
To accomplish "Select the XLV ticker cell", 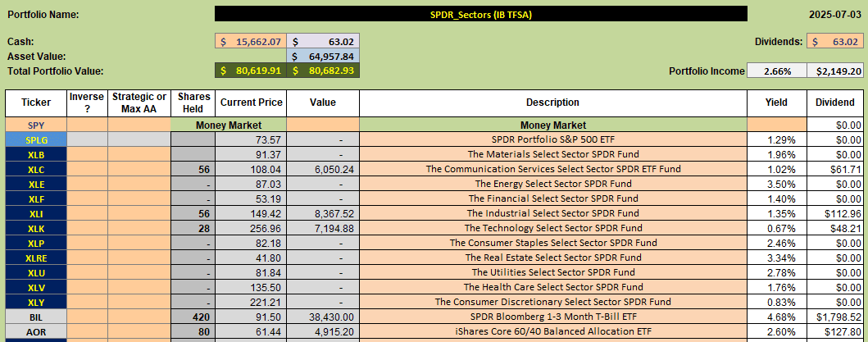I will click(36, 287).
